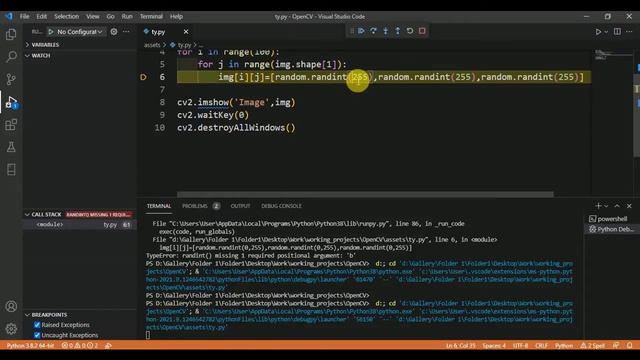The width and height of the screenshot is (640, 360).
Task: Open the Edit menu
Action: pos(42,16)
